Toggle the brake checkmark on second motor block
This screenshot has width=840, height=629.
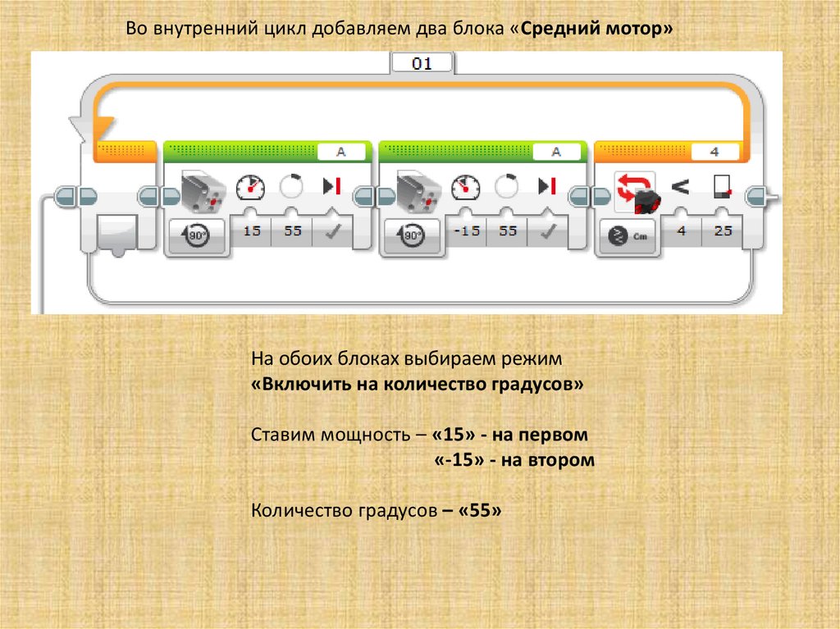547,232
